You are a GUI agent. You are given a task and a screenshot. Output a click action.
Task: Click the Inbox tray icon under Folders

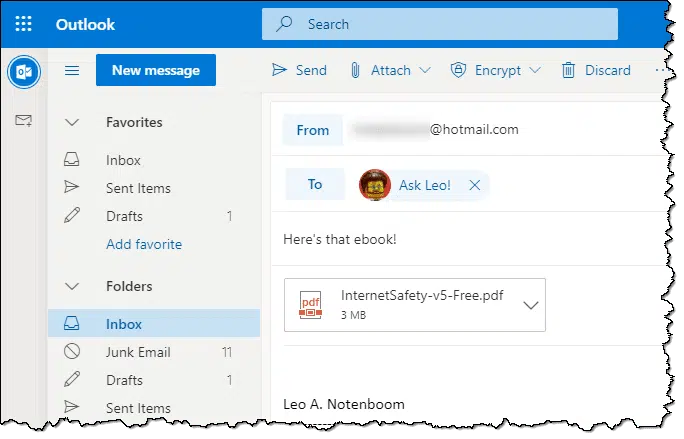tap(72, 323)
